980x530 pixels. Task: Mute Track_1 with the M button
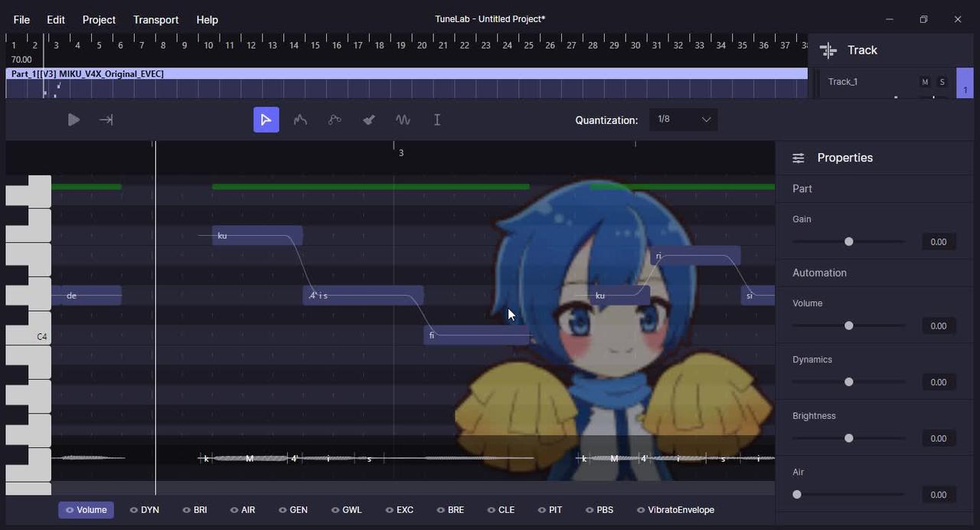(x=924, y=81)
